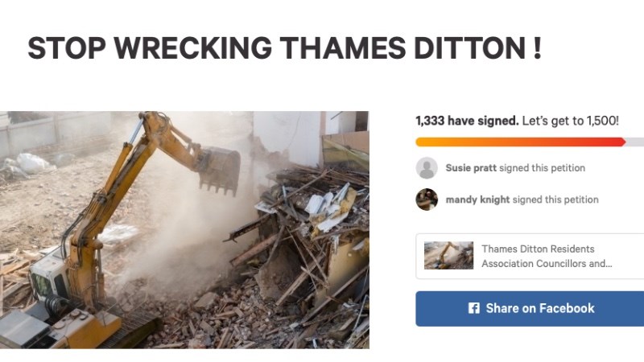
Task: Click the Facebook logo icon
Action: click(x=474, y=308)
